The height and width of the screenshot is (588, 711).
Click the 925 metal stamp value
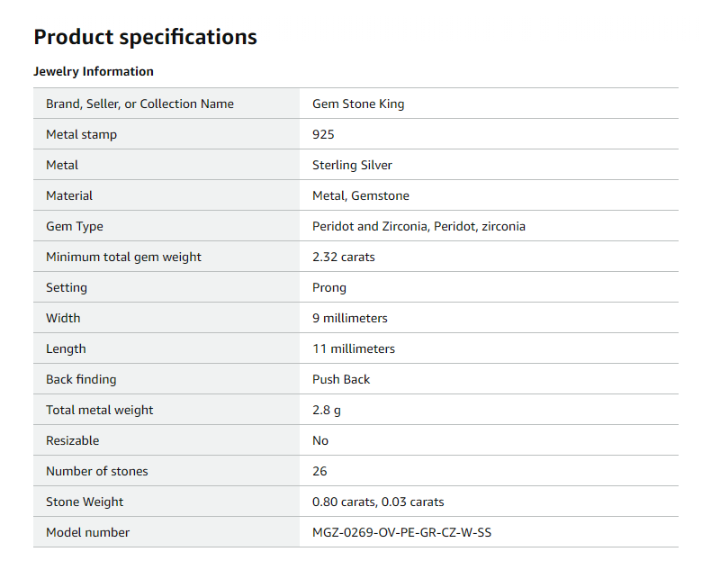click(323, 134)
